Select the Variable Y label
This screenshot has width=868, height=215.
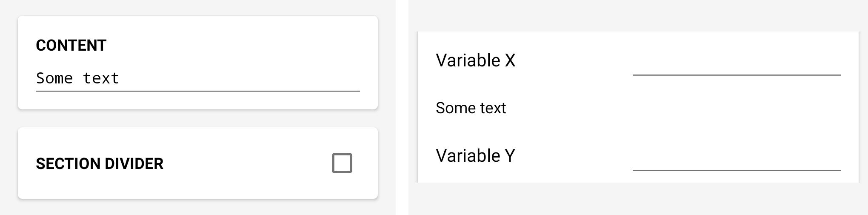[475, 156]
